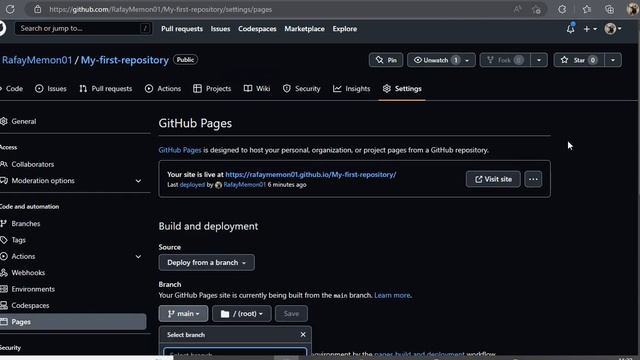Switch to the Wiki tab
The image size is (640, 360).
click(x=257, y=89)
